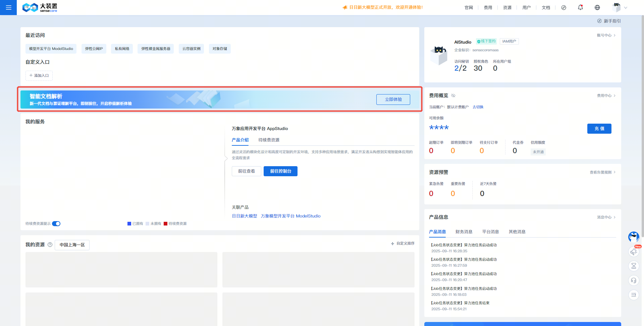644x326 pixels.
Task: Open the dog mascot assistant floating icon
Action: [634, 237]
